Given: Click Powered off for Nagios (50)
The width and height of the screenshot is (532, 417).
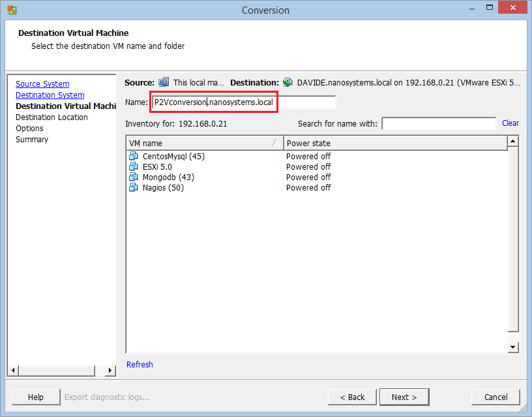Looking at the screenshot, I should pos(308,188).
